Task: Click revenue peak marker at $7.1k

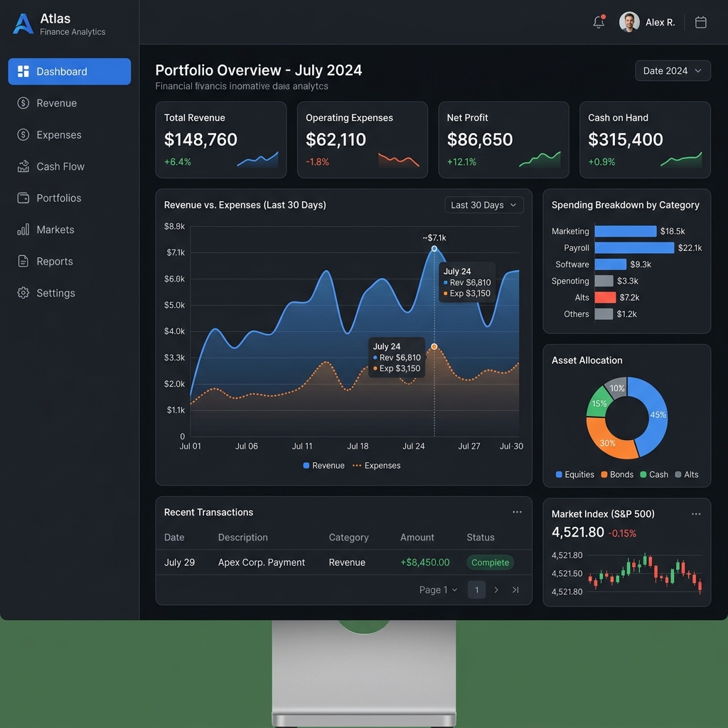Action: pyautogui.click(x=434, y=249)
